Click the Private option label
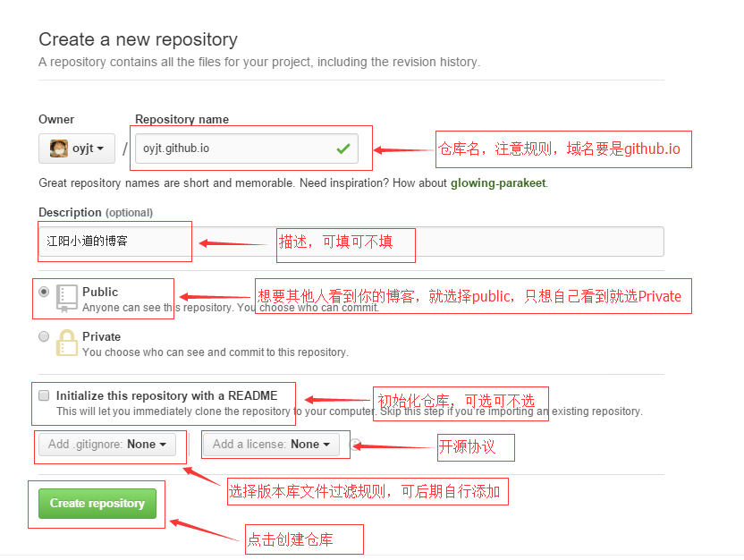 click(x=102, y=336)
